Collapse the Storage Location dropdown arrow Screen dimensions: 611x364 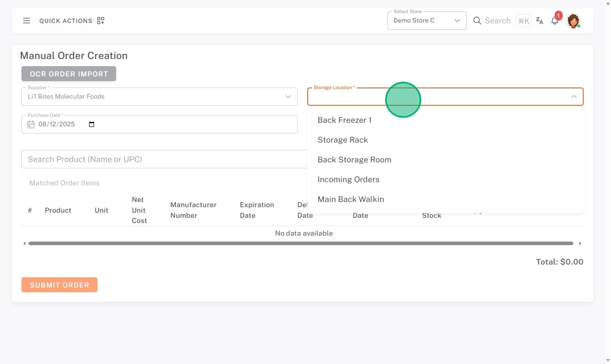tap(574, 96)
